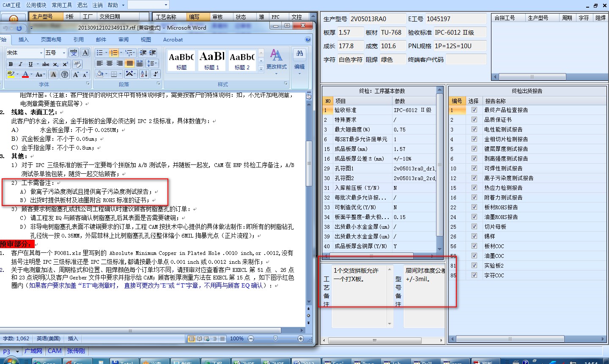Toggle checkbox for 镀层厚度测试报告
609x364 pixels.
pos(474,149)
